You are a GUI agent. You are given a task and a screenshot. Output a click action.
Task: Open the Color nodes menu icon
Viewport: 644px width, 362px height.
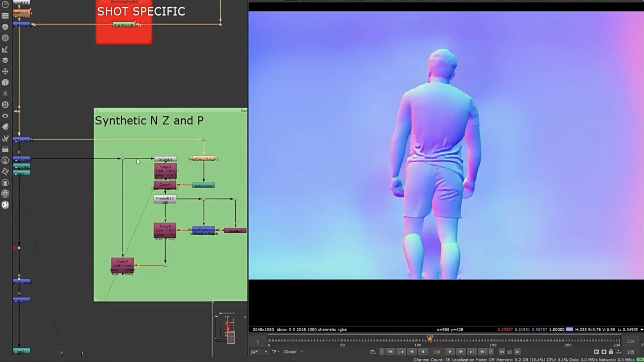pos(5,27)
